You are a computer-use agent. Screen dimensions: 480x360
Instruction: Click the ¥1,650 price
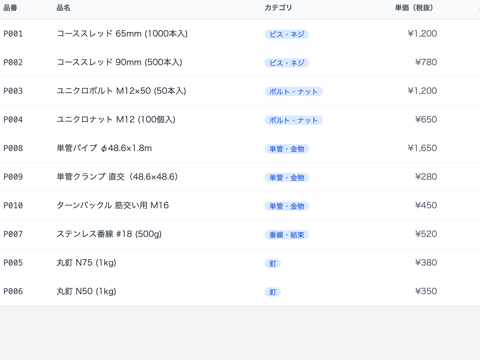(x=422, y=148)
